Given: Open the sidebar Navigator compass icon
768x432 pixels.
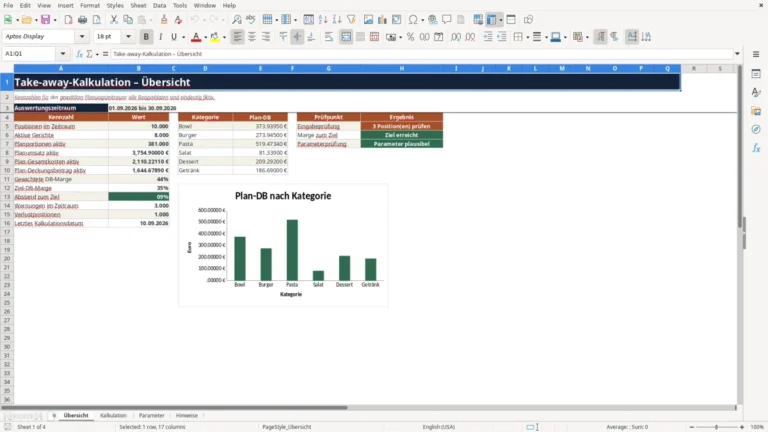Looking at the screenshot, I should [x=756, y=129].
